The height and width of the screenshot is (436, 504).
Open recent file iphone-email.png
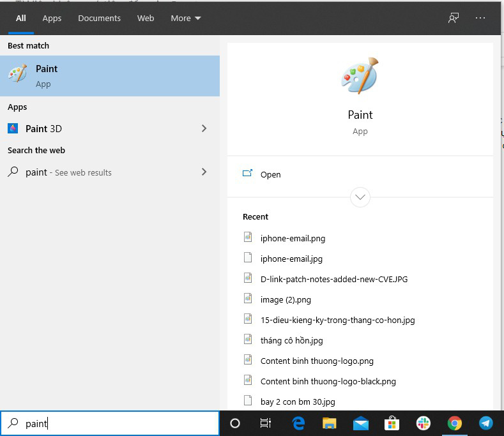click(293, 238)
